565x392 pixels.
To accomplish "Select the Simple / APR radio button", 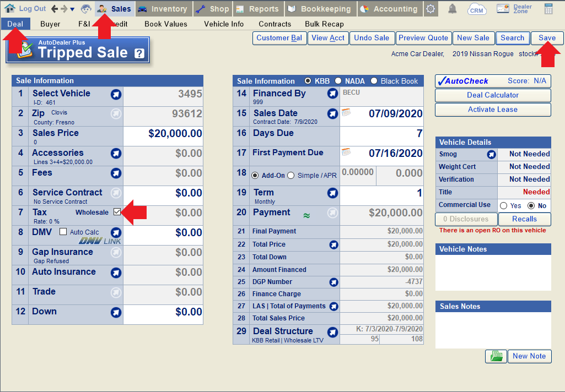I will [x=291, y=175].
